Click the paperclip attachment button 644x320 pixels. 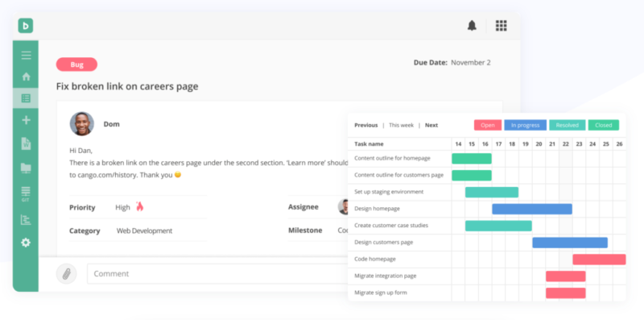coord(66,273)
